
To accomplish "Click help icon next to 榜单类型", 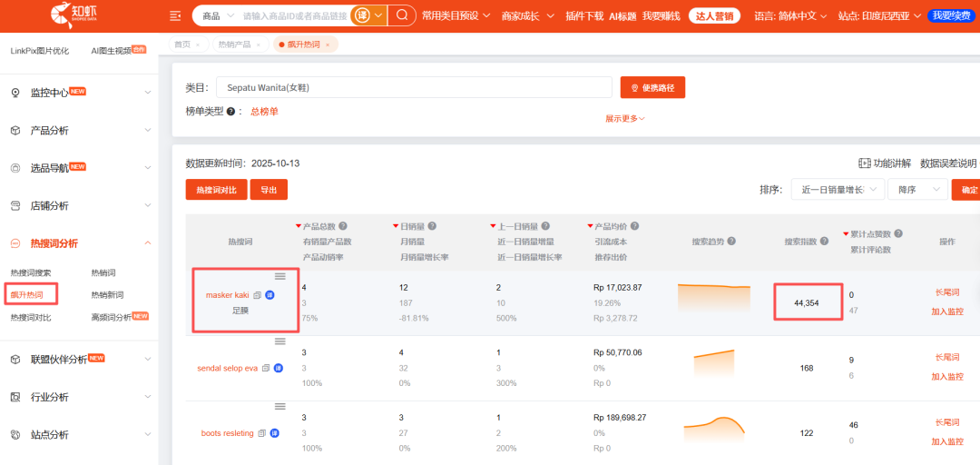I will (230, 112).
